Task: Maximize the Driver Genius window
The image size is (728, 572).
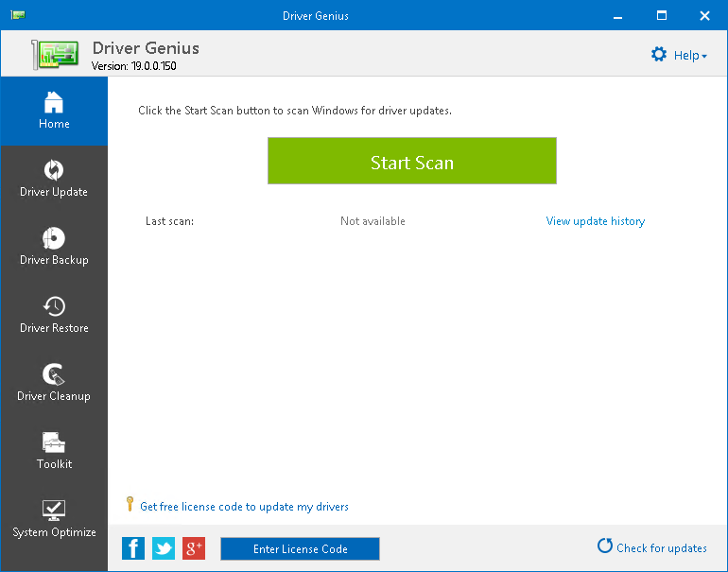Action: coord(662,16)
